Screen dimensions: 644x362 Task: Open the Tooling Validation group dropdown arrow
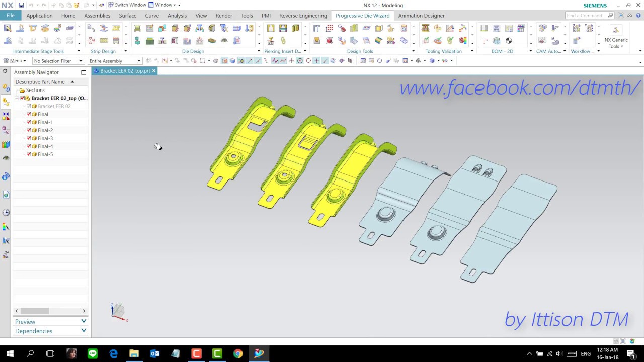[x=472, y=51]
